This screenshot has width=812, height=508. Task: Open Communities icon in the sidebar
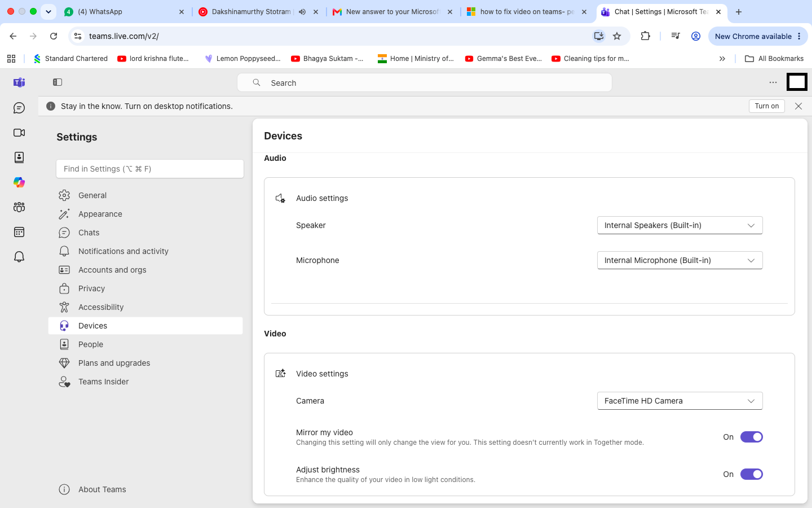(x=19, y=207)
